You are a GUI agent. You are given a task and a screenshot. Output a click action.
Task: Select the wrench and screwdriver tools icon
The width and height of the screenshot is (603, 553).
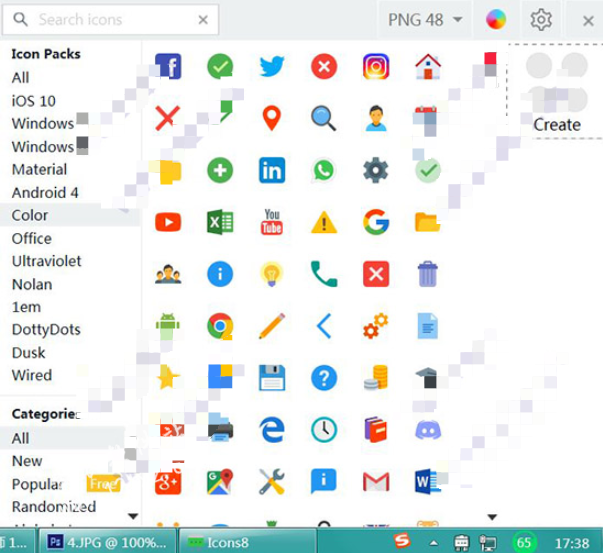coord(272,481)
